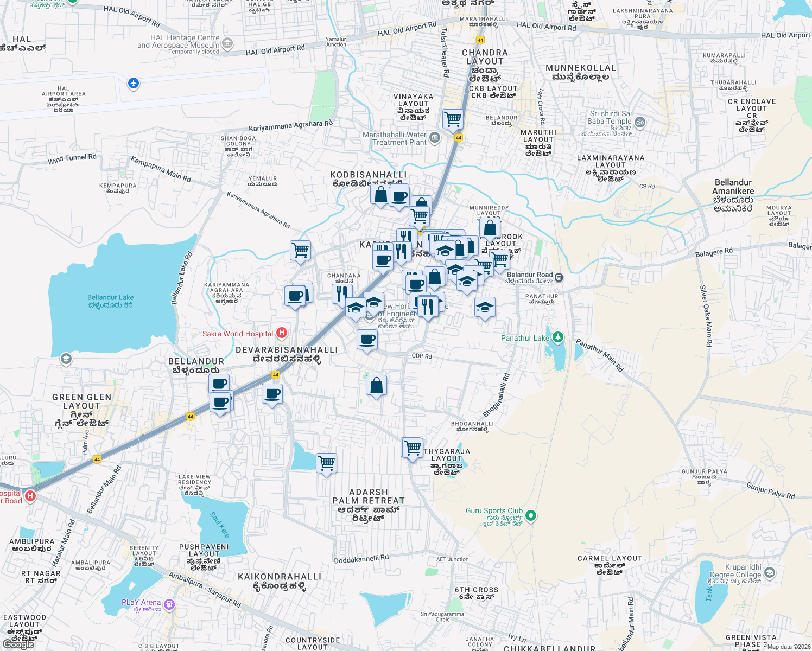Select the Sakra World Hospital marker
The image size is (812, 651).
coord(281,333)
